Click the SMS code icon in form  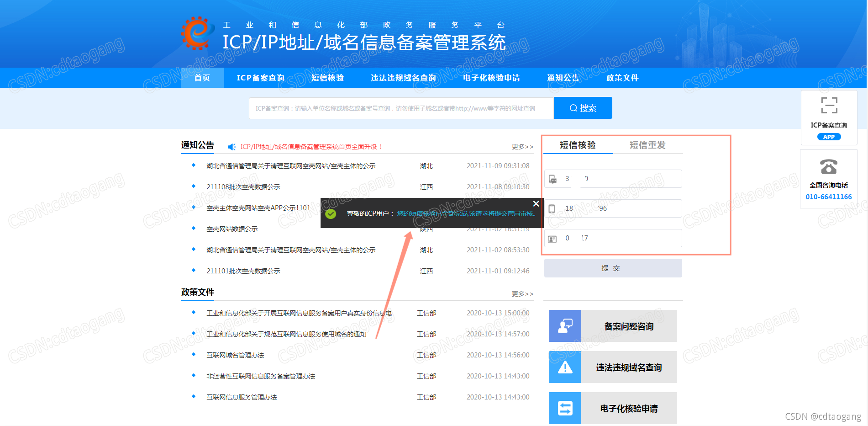552,179
